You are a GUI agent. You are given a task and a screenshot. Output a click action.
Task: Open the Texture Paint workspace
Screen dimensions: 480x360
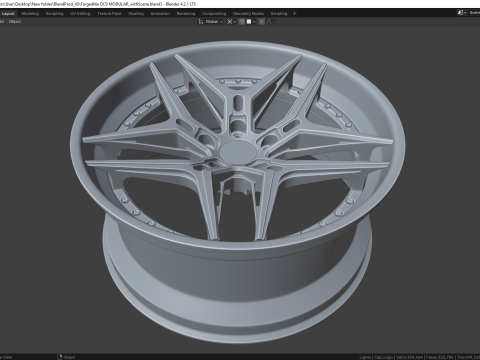pos(109,14)
